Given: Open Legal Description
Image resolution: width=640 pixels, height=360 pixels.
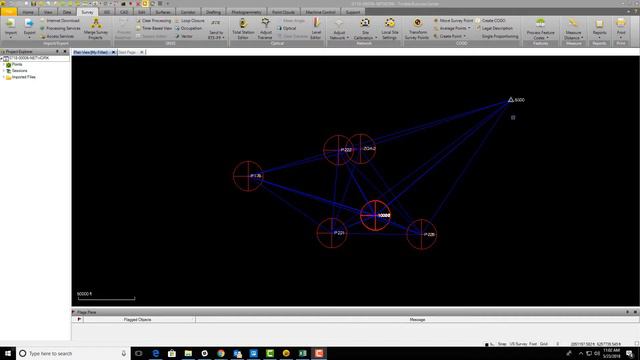Looking at the screenshot, I should [x=494, y=28].
